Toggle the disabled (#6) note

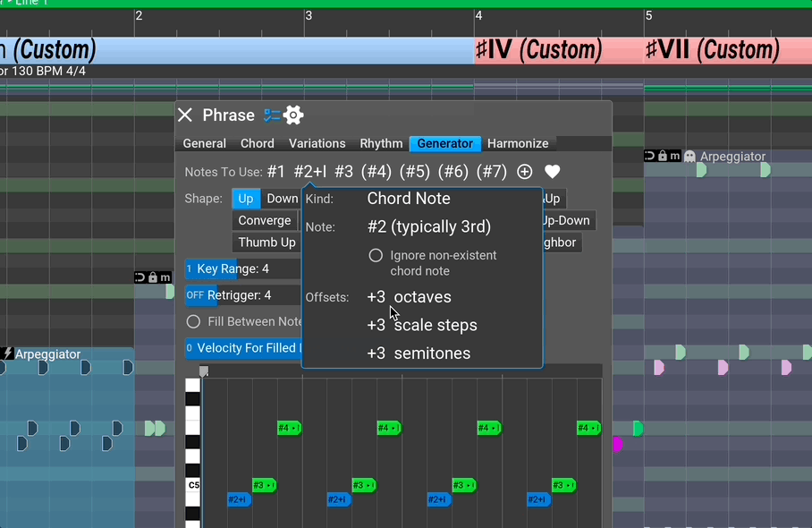[453, 172]
